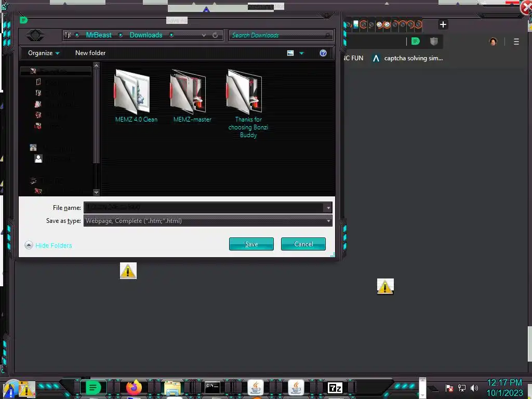Click the Hide Folders link text
This screenshot has height=399, width=532.
(x=54, y=245)
